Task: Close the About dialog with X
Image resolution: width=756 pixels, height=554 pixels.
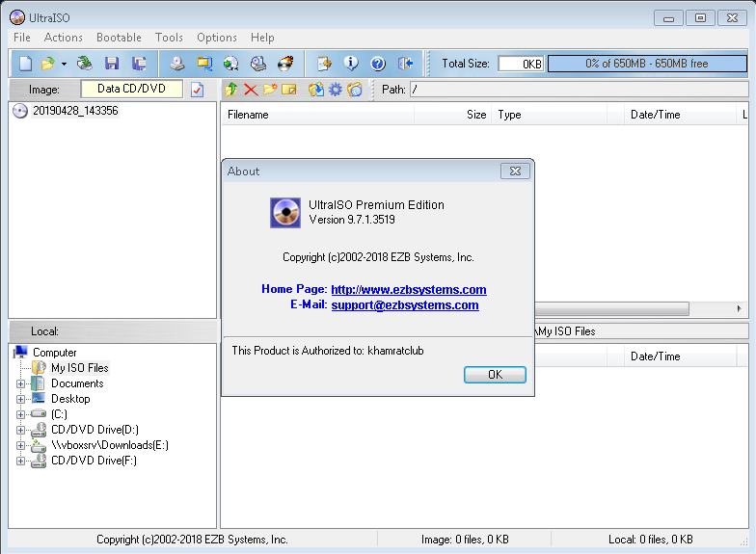Action: [x=515, y=171]
